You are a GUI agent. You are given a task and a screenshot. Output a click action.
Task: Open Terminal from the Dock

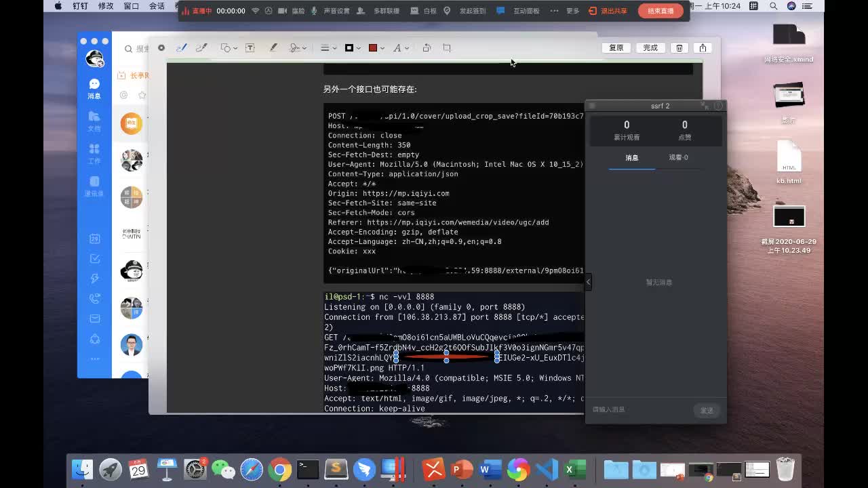click(x=308, y=469)
